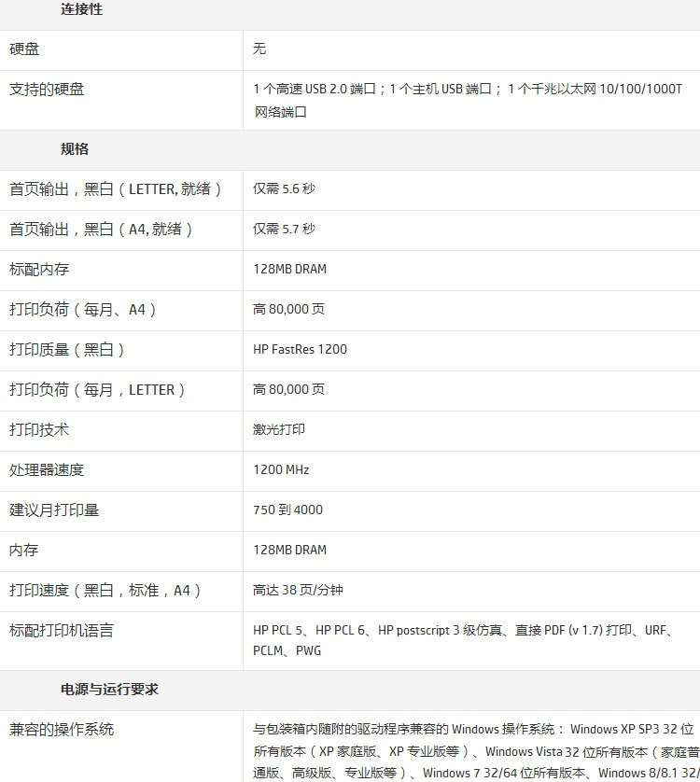Click 首页输出，黑白（A4, 就绪）label
The width and height of the screenshot is (700, 782).
101,230
